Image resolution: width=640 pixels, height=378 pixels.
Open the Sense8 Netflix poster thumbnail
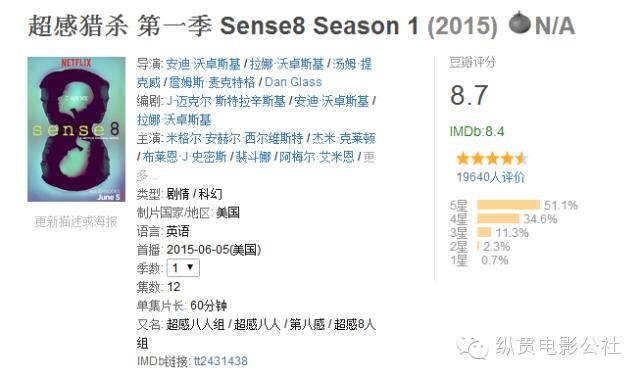point(76,129)
